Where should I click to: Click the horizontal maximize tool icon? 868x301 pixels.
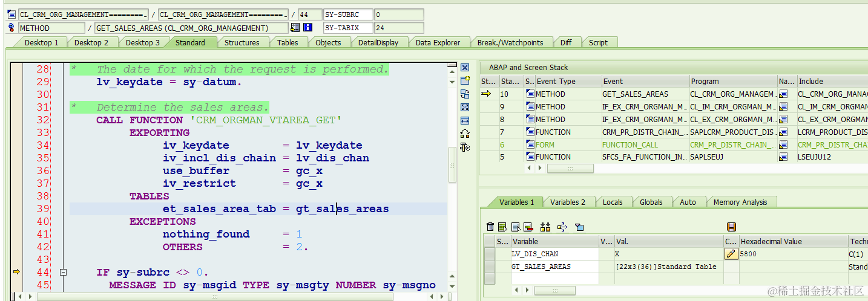point(465,120)
